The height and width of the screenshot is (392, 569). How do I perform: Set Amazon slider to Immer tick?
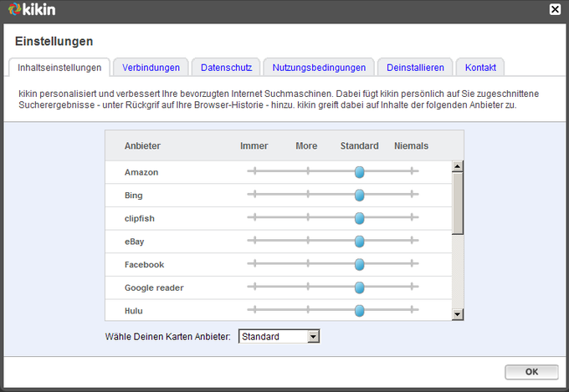(x=254, y=171)
